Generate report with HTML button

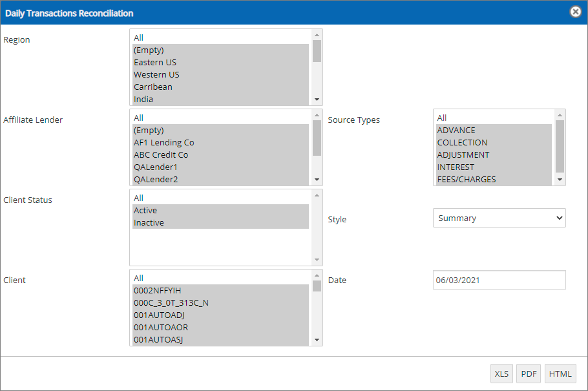coord(560,374)
